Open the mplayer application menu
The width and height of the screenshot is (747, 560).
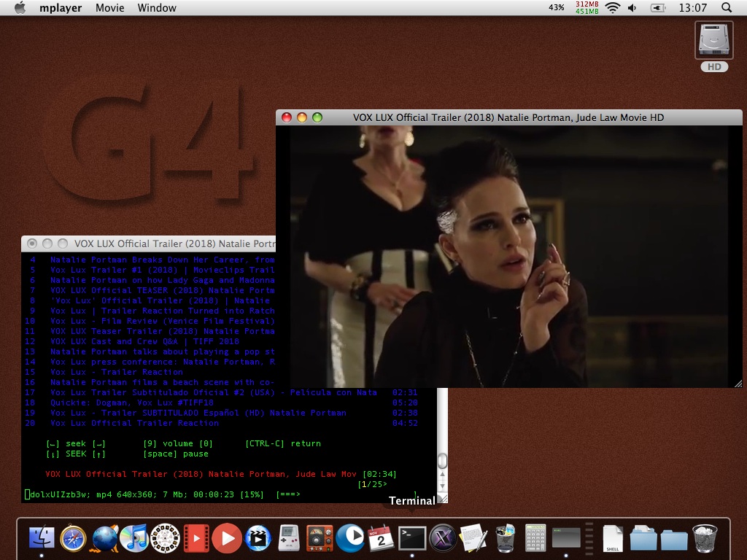coord(61,7)
